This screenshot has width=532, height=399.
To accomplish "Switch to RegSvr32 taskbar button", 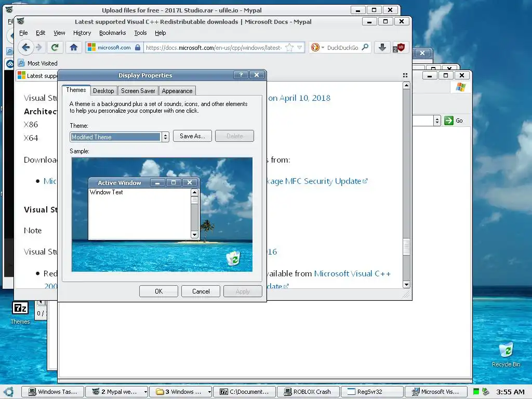I will (372, 392).
